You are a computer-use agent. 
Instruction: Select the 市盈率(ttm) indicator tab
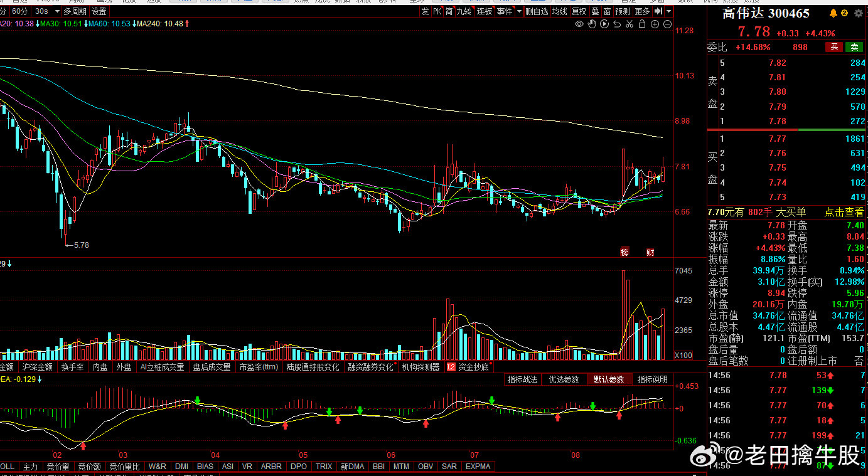[259, 367]
